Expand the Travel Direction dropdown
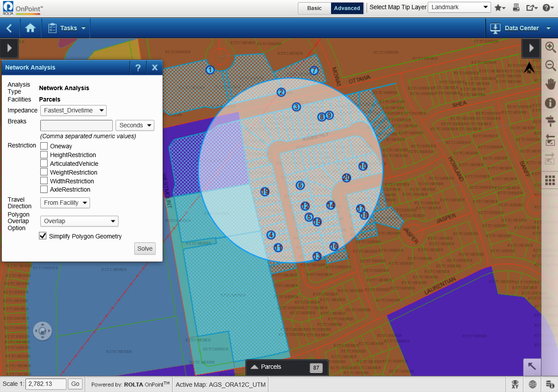 pos(65,203)
